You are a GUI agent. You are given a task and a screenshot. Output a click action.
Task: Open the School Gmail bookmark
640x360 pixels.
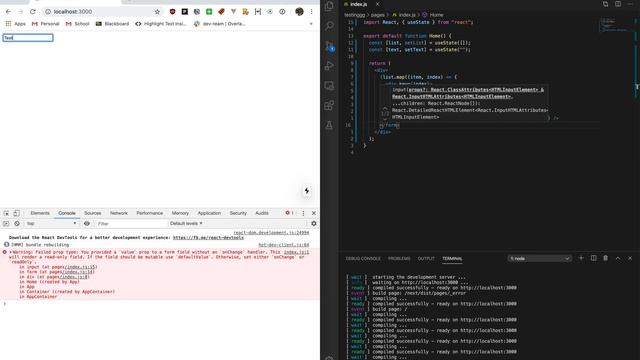(78, 24)
